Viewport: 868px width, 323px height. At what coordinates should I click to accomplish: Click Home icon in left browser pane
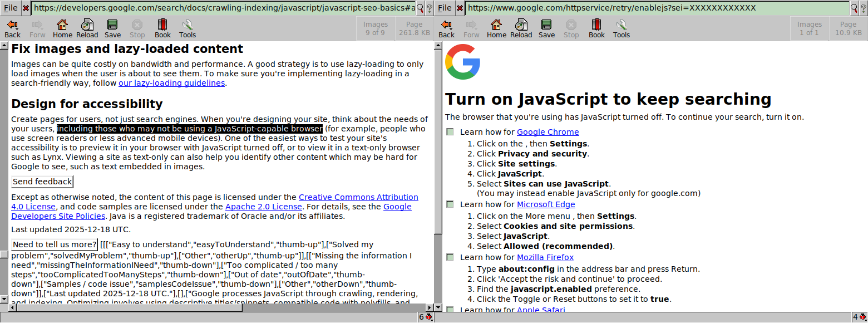click(62, 29)
